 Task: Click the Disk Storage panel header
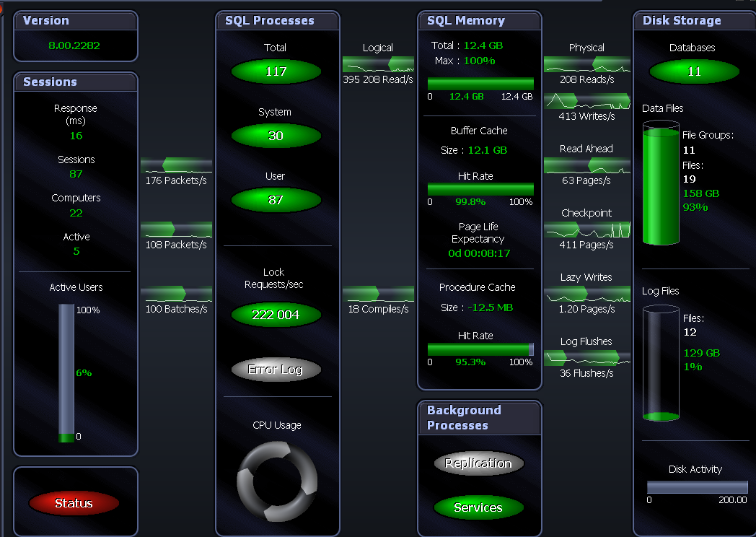695,21
